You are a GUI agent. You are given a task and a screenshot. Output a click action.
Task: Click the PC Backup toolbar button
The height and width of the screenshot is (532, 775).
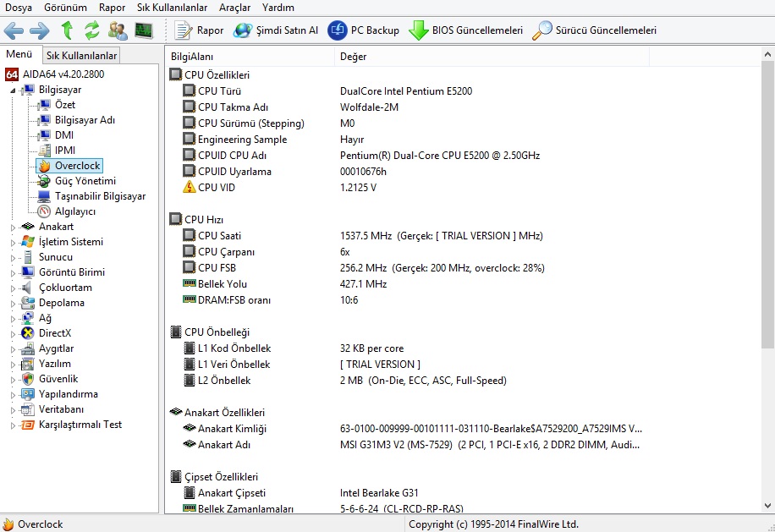363,30
